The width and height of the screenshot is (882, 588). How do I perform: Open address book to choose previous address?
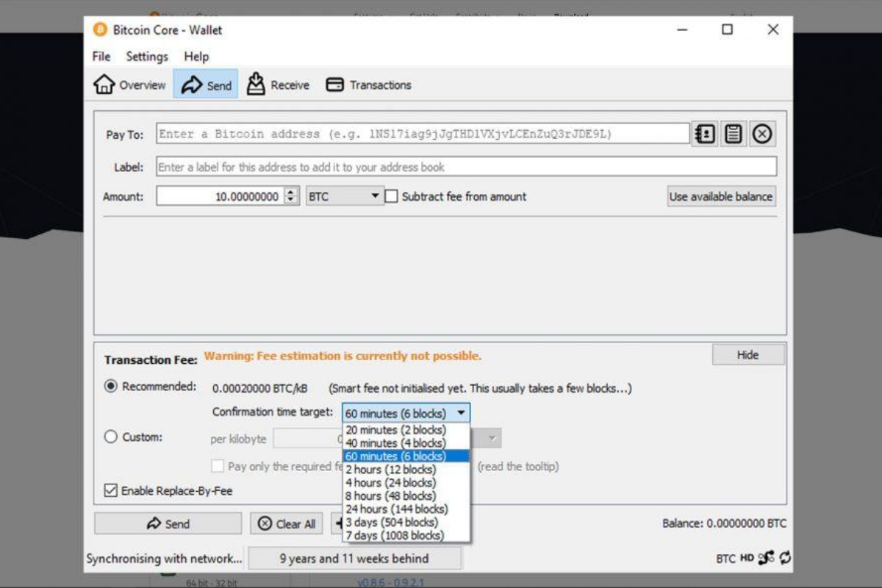(705, 134)
